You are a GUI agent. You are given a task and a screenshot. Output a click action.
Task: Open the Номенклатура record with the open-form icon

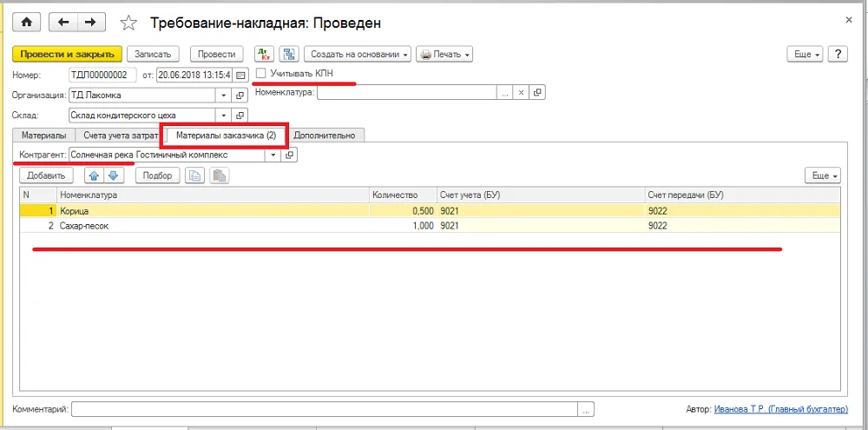point(537,93)
